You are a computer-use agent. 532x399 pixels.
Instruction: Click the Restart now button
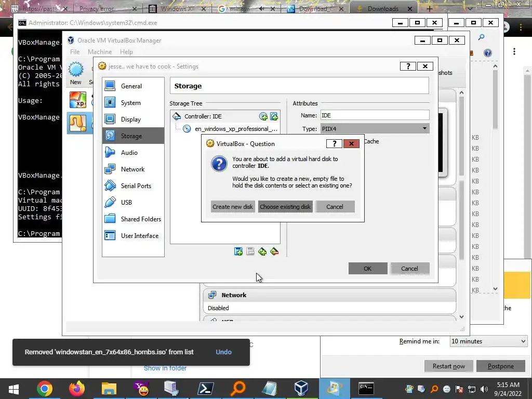[x=448, y=366]
